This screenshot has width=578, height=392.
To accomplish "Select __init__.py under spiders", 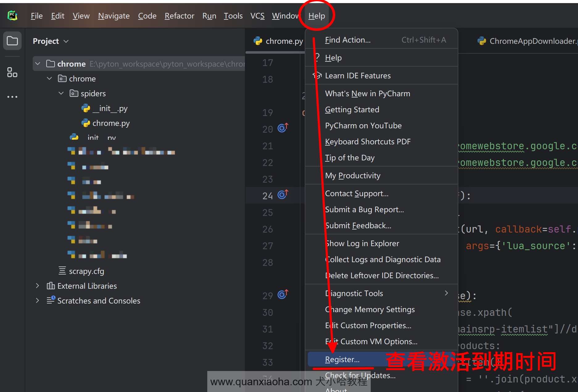I will (x=110, y=108).
